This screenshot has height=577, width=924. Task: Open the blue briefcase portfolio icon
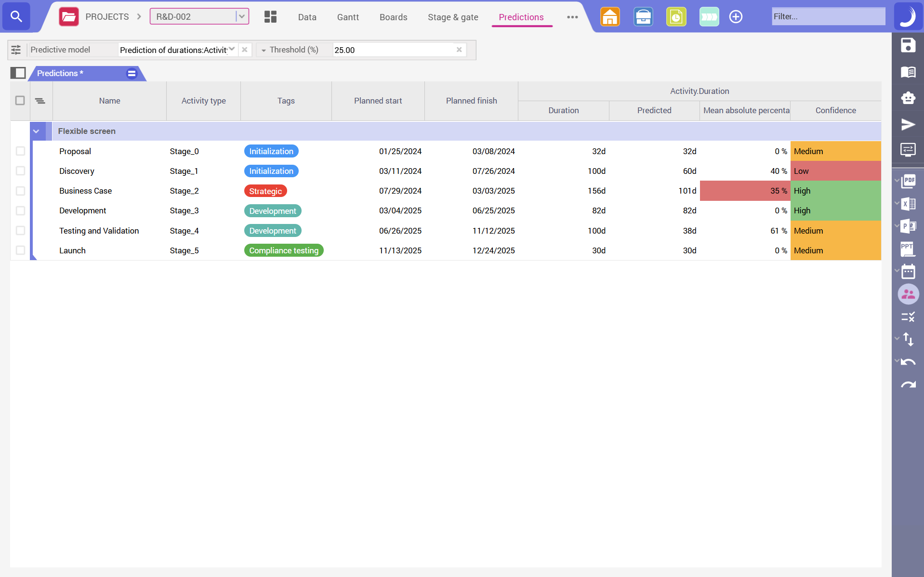643,17
